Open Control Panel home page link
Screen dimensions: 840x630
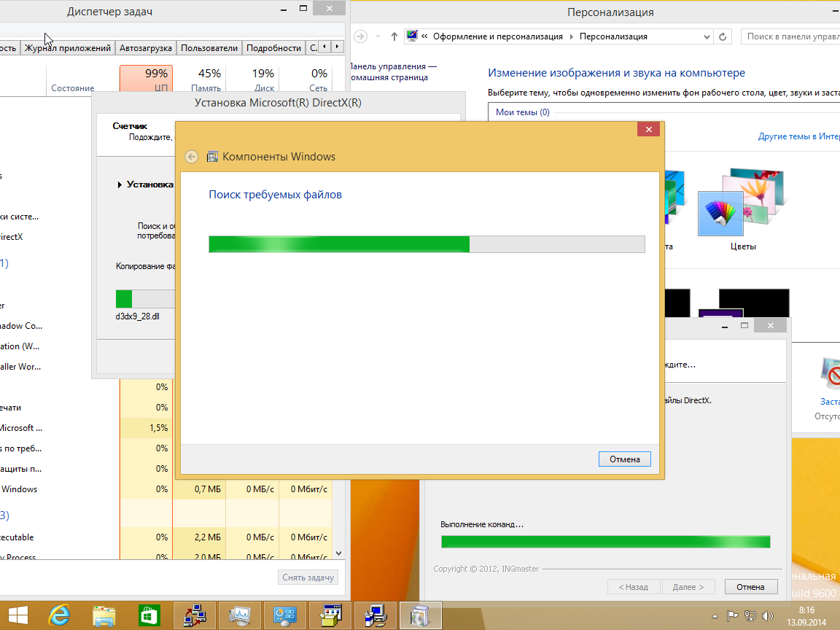[x=394, y=71]
